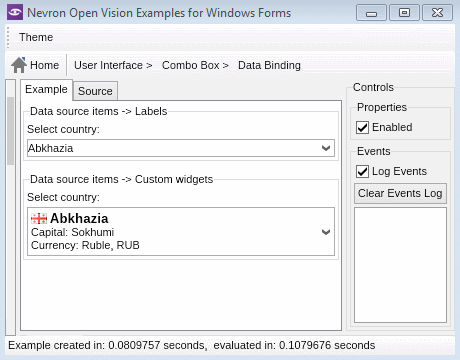Click the Clear Events Log button
460x360 pixels.
[400, 193]
